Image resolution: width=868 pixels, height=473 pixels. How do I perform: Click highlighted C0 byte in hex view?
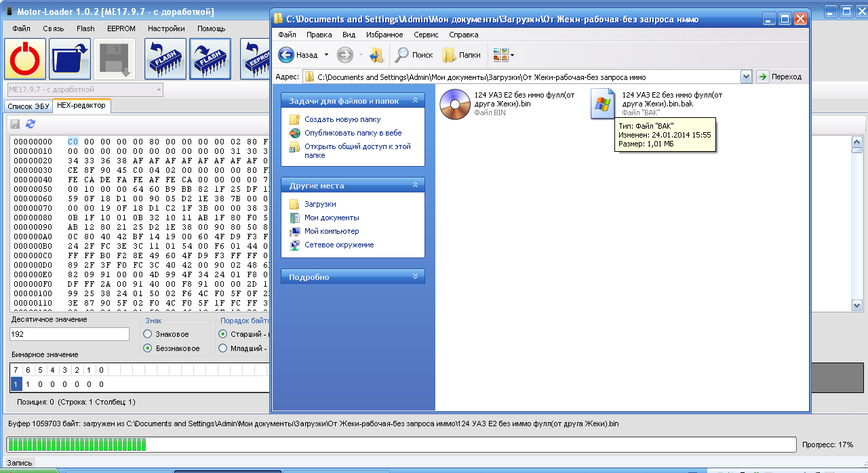73,142
